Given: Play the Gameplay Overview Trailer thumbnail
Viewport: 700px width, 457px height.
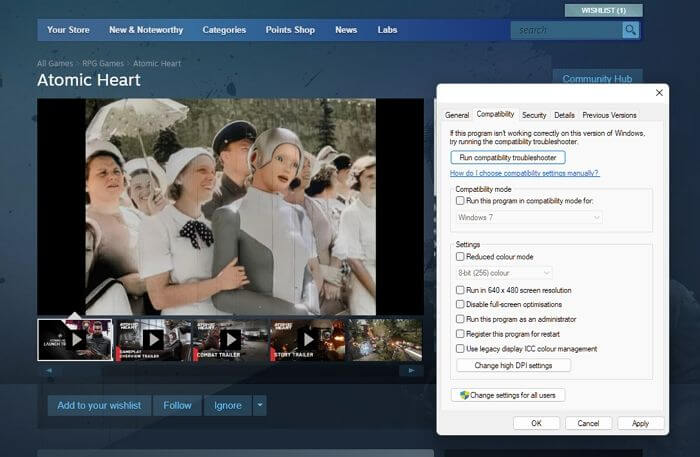Looking at the screenshot, I should pyautogui.click(x=153, y=340).
